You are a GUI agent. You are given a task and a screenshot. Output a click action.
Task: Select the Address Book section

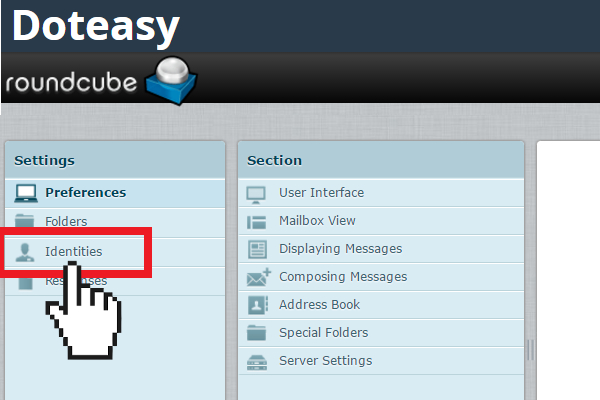tap(381, 305)
